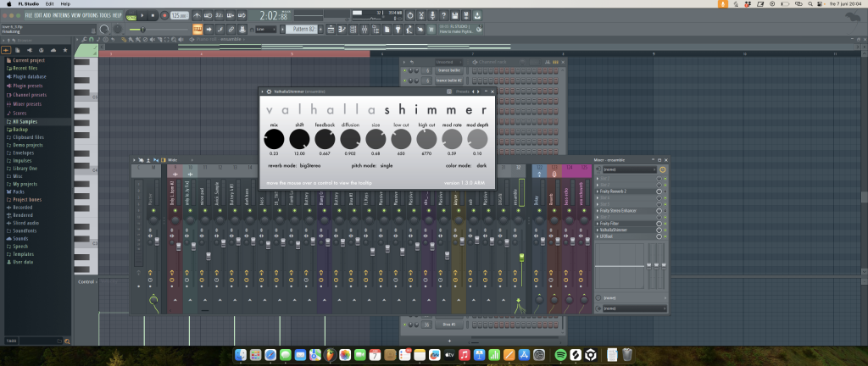
Task: Select All Samples folder in browser
Action: (25, 121)
